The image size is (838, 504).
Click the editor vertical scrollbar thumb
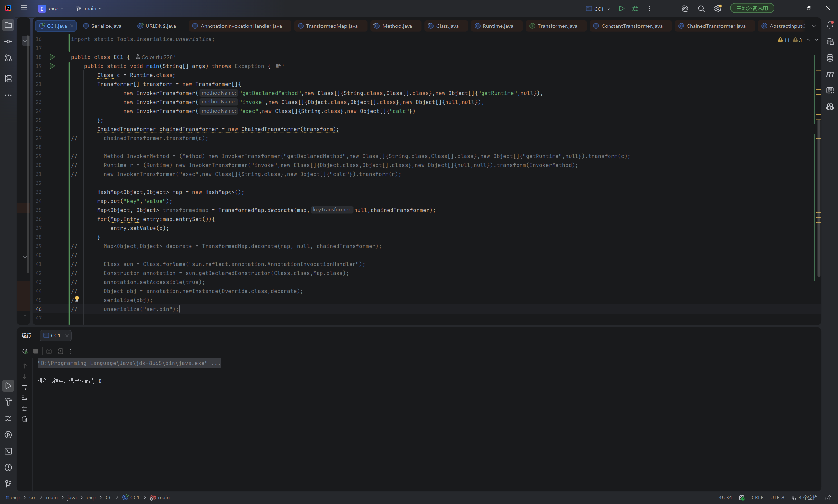(819, 198)
